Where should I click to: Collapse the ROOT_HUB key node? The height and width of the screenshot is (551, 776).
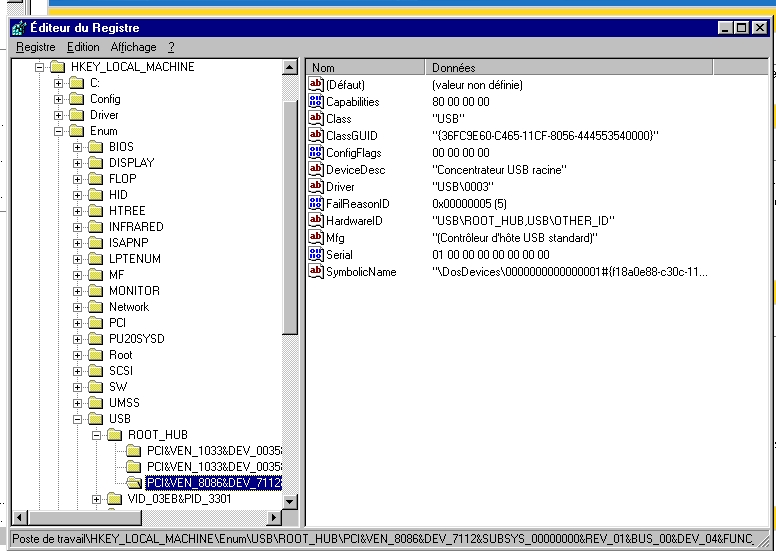click(x=97, y=435)
